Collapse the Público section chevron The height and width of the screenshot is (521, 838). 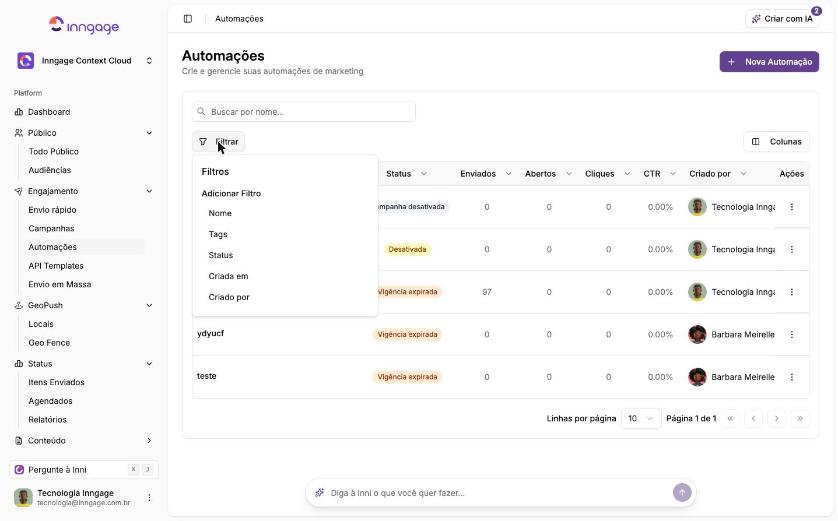[x=149, y=133]
